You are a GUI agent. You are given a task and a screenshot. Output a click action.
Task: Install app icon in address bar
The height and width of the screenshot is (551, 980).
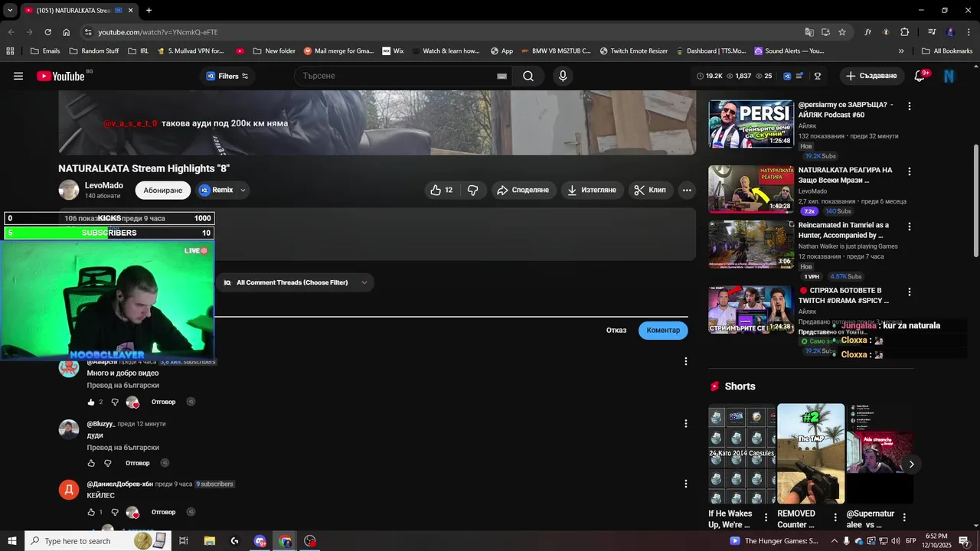(x=825, y=32)
